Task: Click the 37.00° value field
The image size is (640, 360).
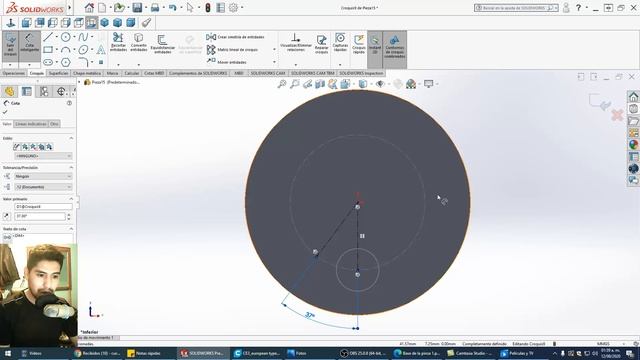Action: [40, 216]
